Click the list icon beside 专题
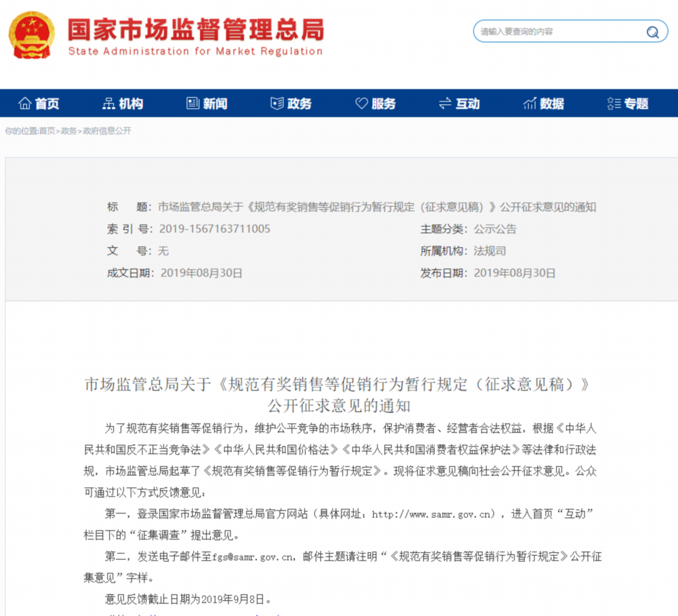Image resolution: width=678 pixels, height=616 pixels. (614, 103)
